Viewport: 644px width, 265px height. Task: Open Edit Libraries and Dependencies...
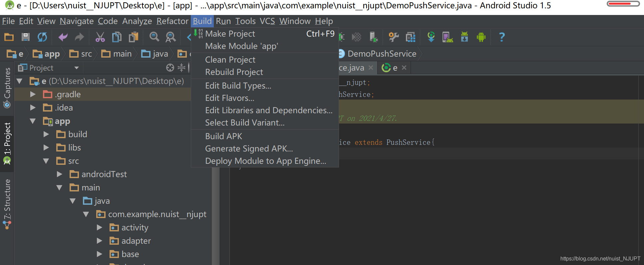(265, 111)
